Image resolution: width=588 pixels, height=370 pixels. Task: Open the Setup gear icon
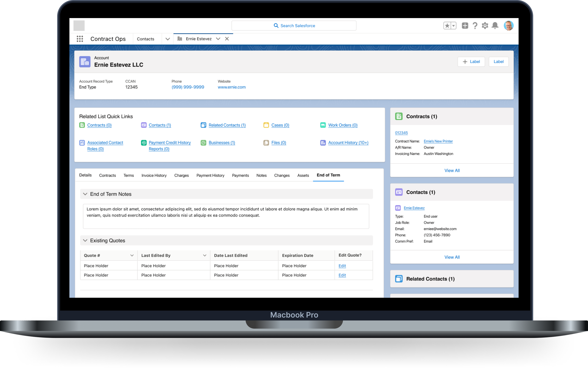pos(485,26)
